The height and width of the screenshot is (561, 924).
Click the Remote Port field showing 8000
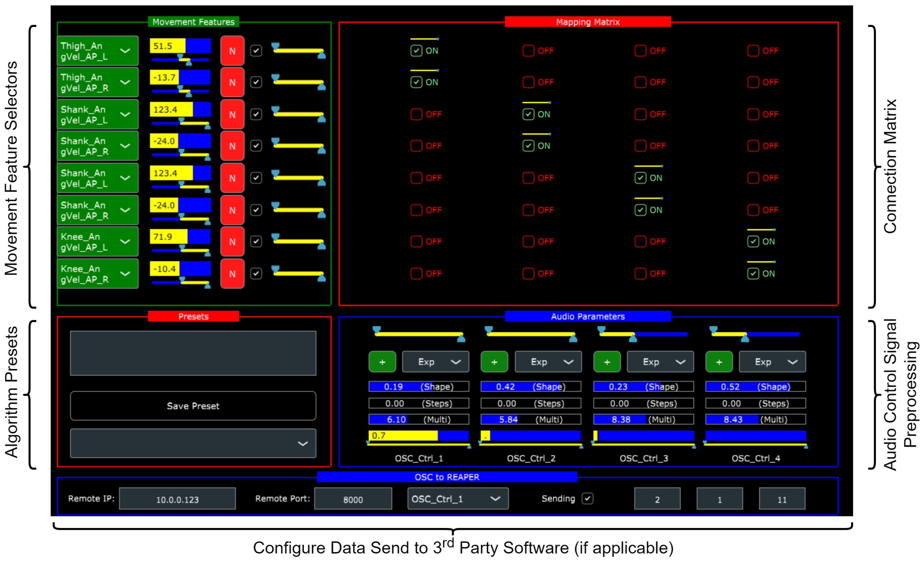[x=353, y=499]
